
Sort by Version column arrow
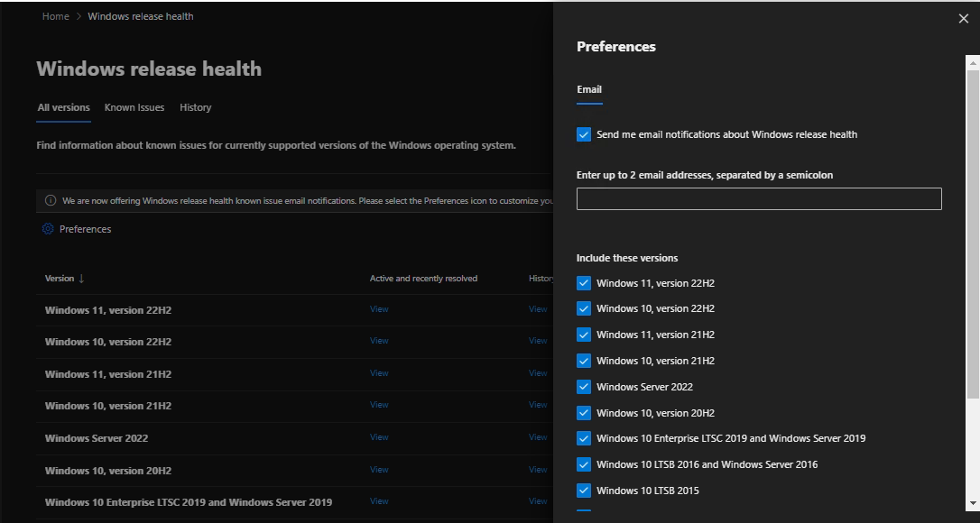[x=81, y=279]
